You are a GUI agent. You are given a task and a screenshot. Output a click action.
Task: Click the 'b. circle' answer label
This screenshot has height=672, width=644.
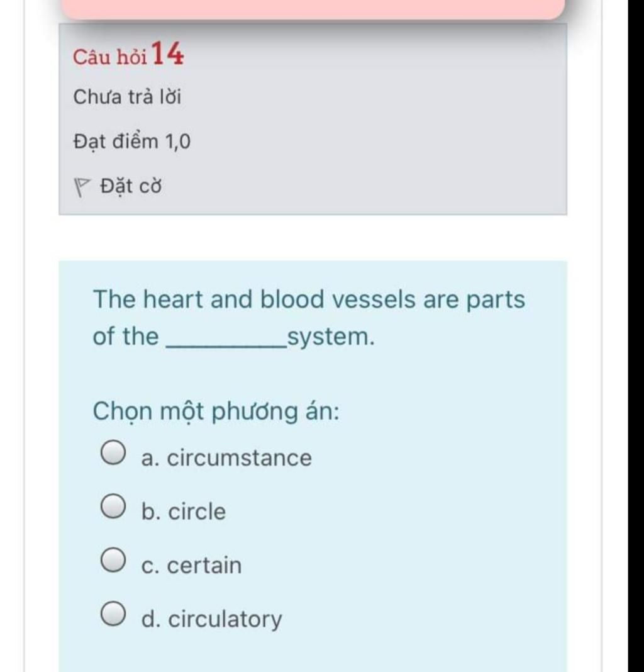click(184, 512)
